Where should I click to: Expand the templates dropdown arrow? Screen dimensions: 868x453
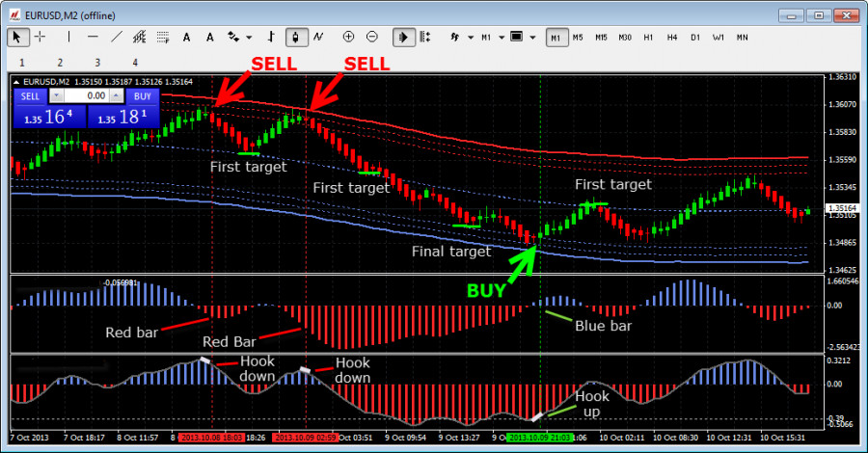[532, 38]
